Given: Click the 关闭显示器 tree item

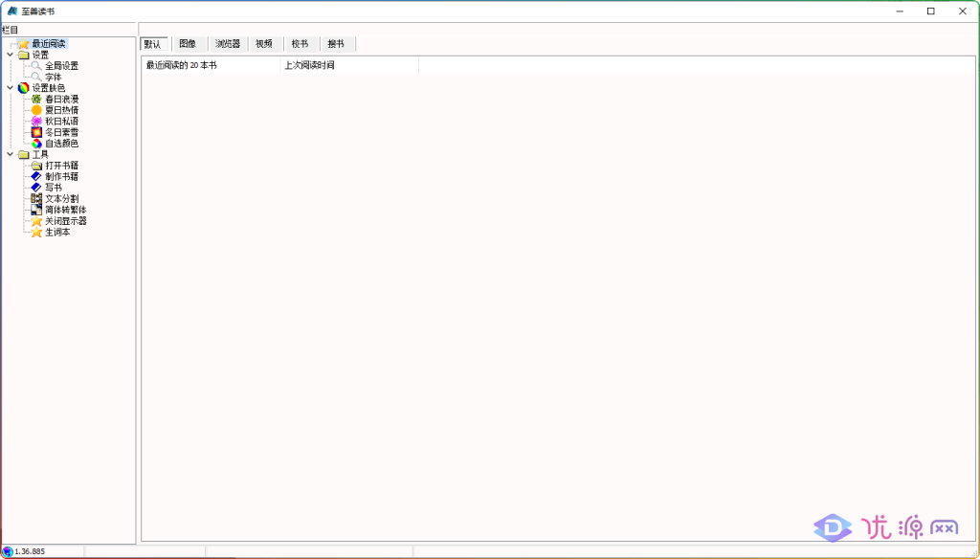Looking at the screenshot, I should [x=65, y=221].
